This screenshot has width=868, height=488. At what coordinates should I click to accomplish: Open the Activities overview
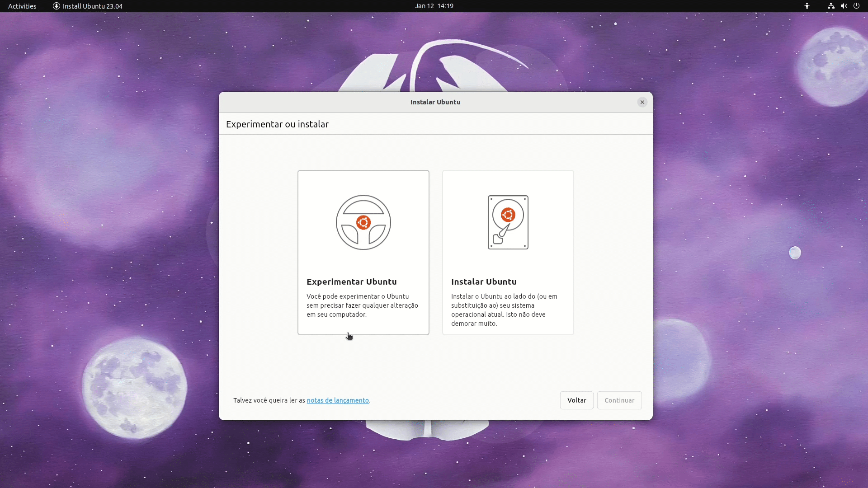coord(22,6)
